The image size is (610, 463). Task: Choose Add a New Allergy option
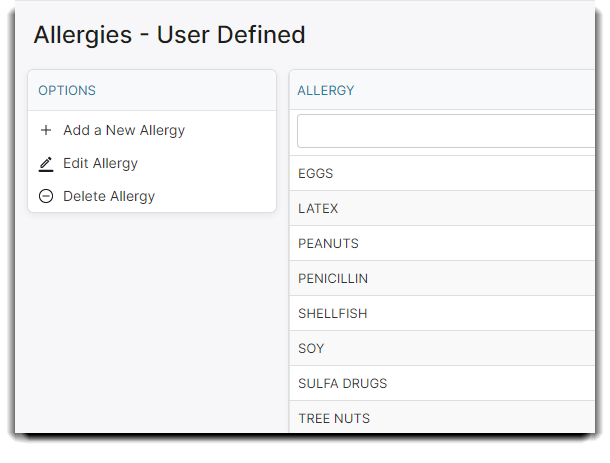coord(124,130)
